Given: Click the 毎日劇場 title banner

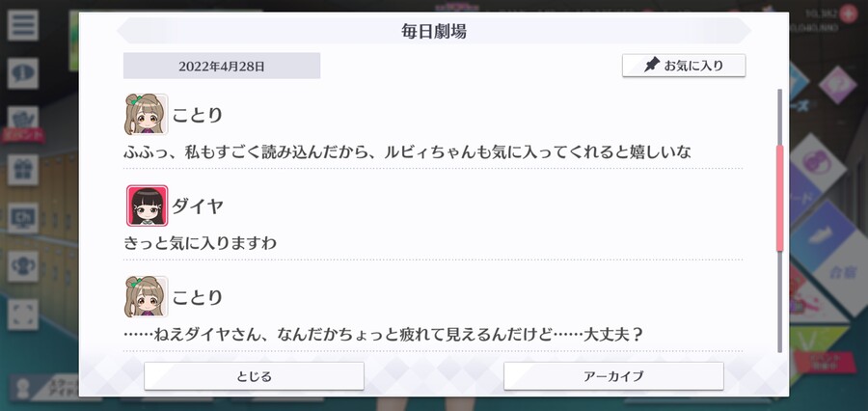Looking at the screenshot, I should click(x=433, y=31).
